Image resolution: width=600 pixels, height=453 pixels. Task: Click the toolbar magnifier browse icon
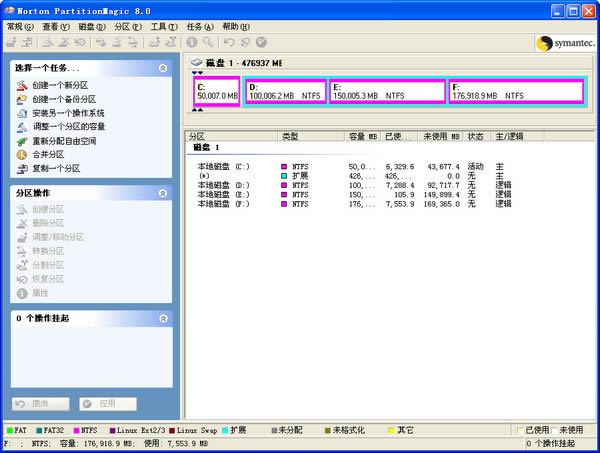208,42
